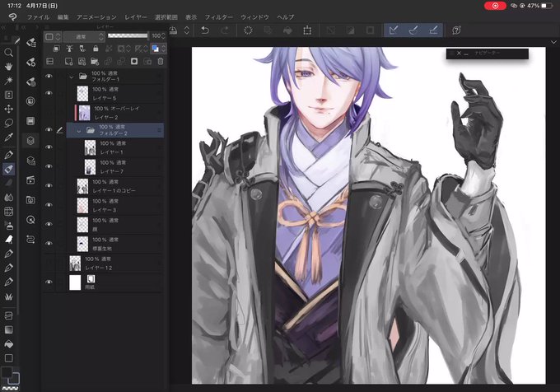Click the Clip Studio logo button
The image size is (560, 392).
[12, 16]
